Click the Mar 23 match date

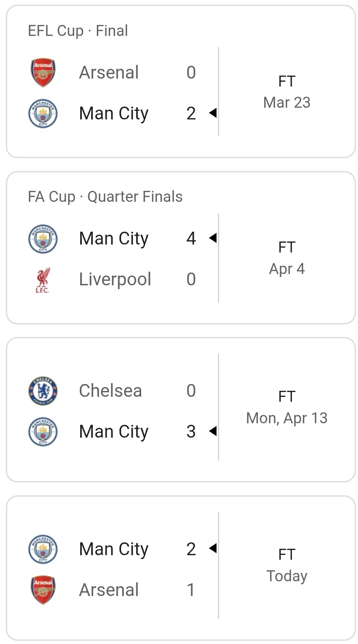coord(287,102)
